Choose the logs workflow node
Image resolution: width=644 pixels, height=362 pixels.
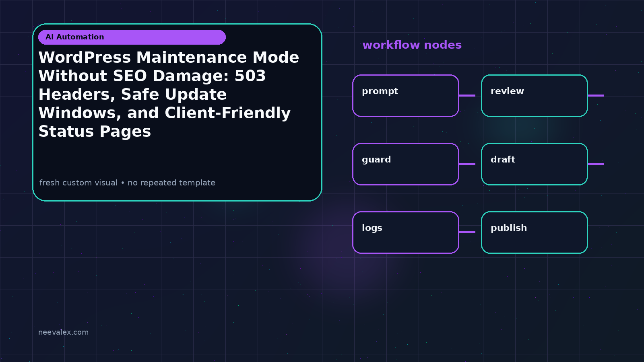(406, 232)
